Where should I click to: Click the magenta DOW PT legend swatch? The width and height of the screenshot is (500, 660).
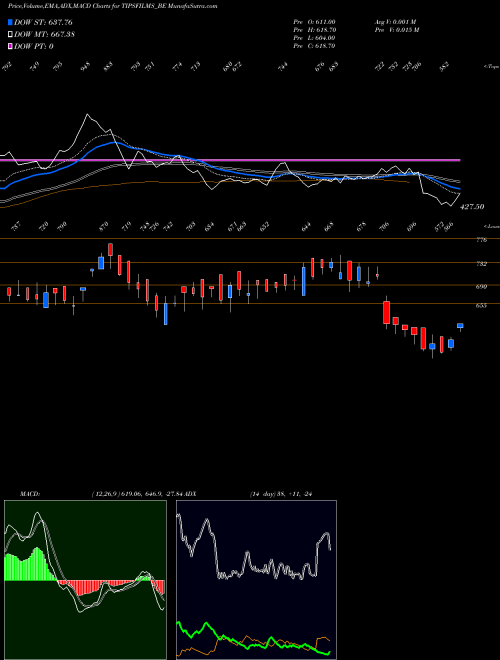(10, 46)
